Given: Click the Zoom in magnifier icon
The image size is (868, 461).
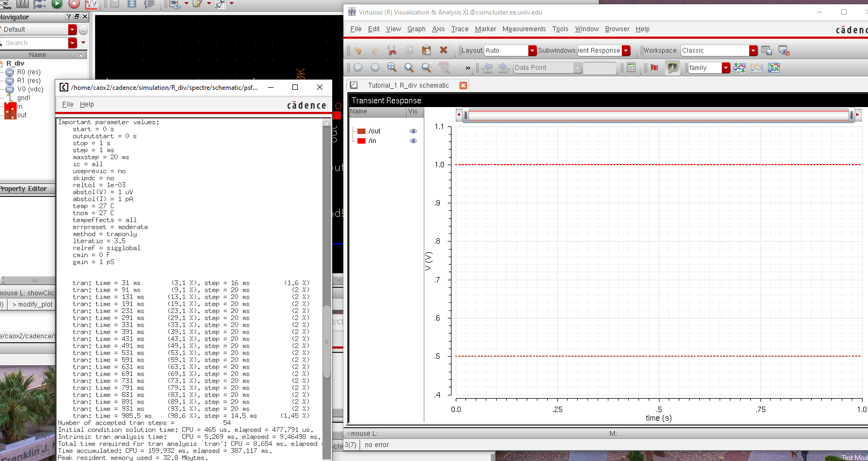Looking at the screenshot, I should [410, 68].
